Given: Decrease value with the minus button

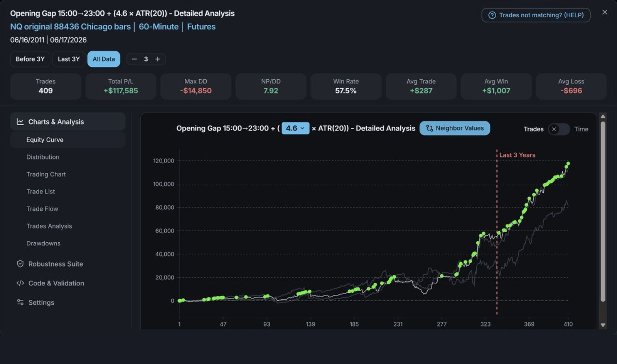Looking at the screenshot, I should [134, 59].
